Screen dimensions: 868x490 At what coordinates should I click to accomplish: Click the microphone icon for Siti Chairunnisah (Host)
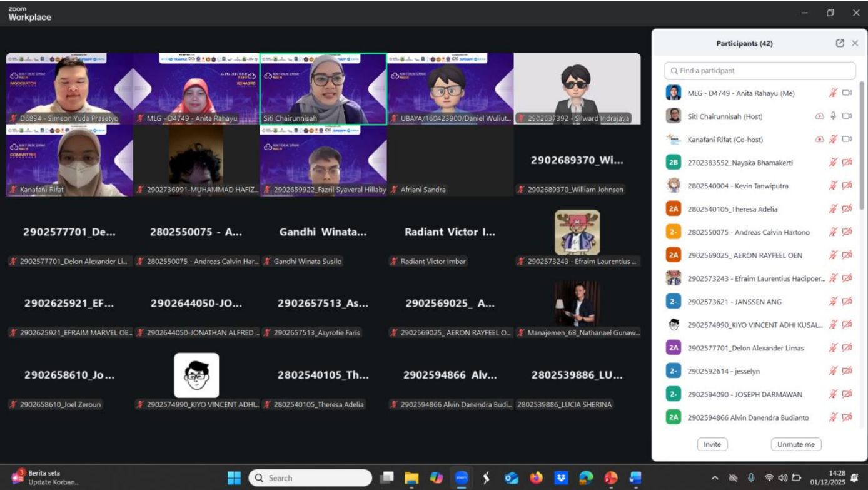pos(833,116)
